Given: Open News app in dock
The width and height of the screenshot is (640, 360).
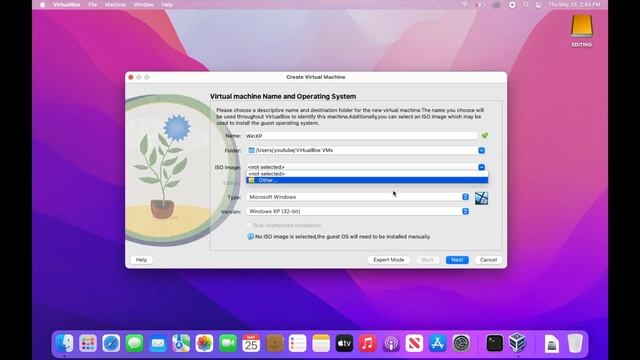Looking at the screenshot, I should (414, 343).
